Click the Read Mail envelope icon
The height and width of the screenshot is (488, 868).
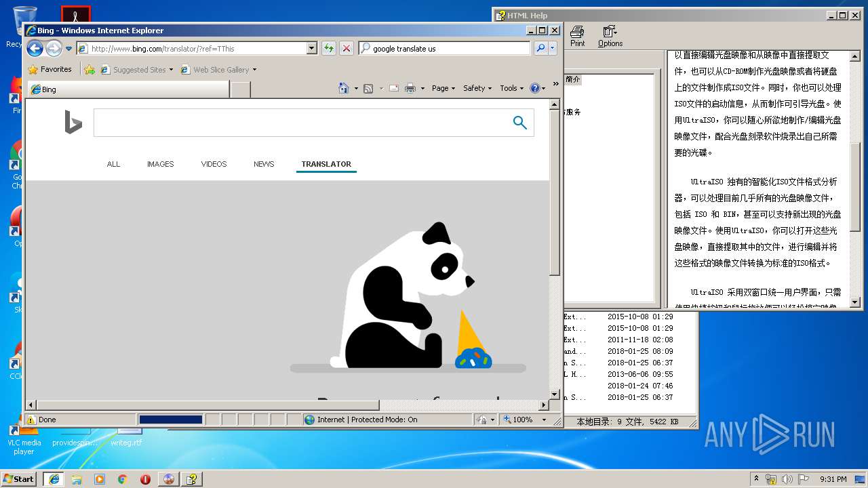[x=394, y=88]
